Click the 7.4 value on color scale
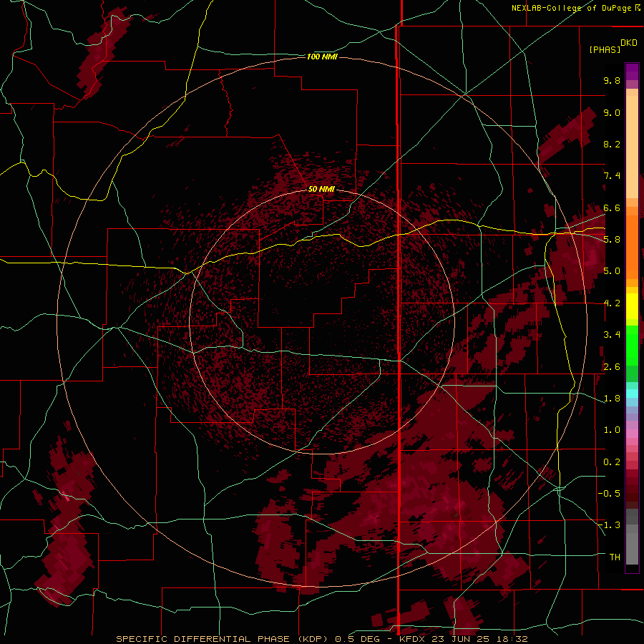Screen dimensions: 644x644 [612, 176]
